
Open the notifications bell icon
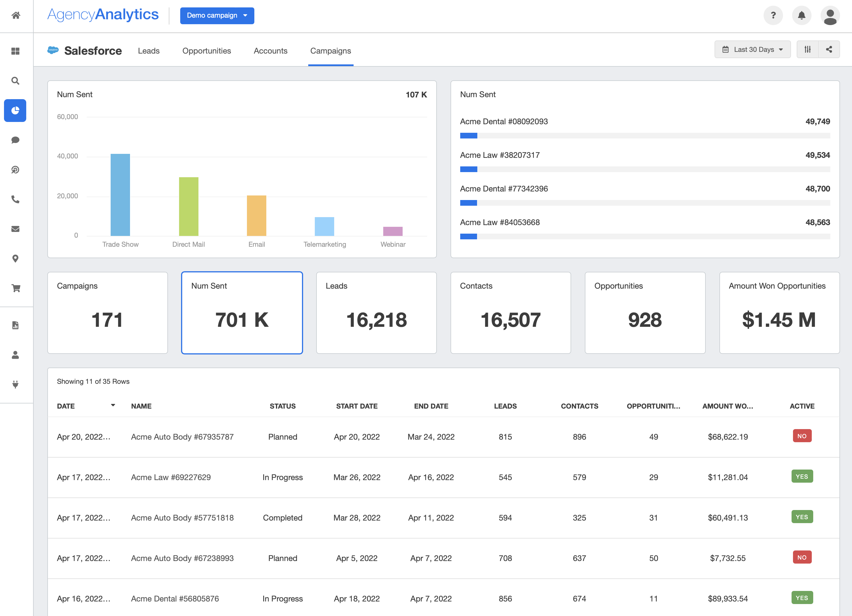click(x=802, y=15)
